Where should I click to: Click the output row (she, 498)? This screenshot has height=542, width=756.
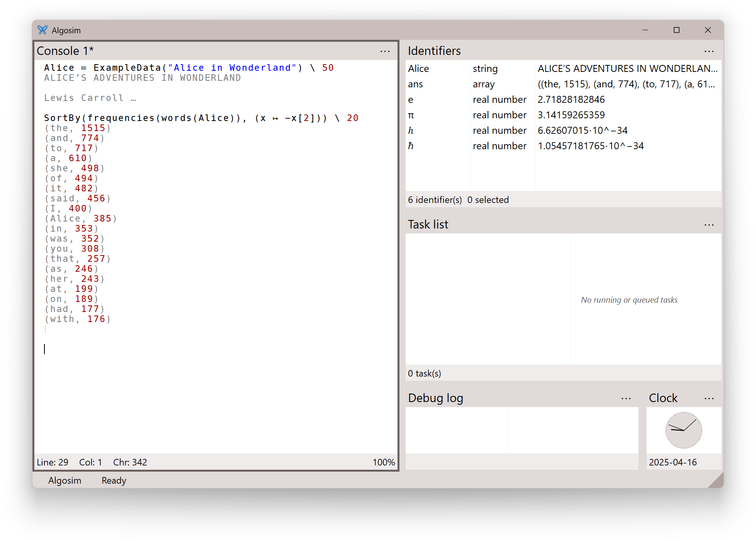tap(74, 168)
